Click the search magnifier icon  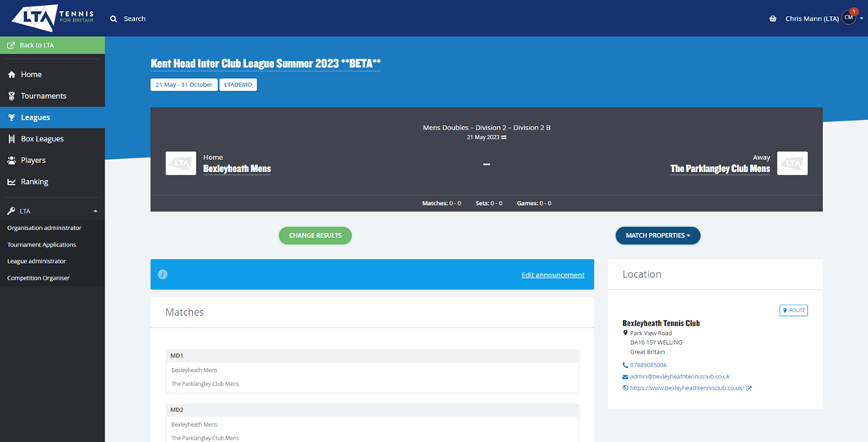[113, 18]
